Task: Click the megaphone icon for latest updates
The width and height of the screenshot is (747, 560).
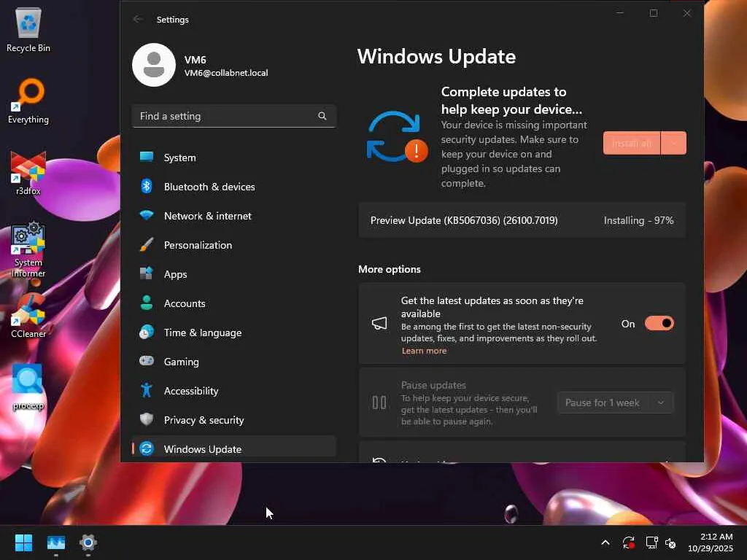Action: (x=379, y=324)
